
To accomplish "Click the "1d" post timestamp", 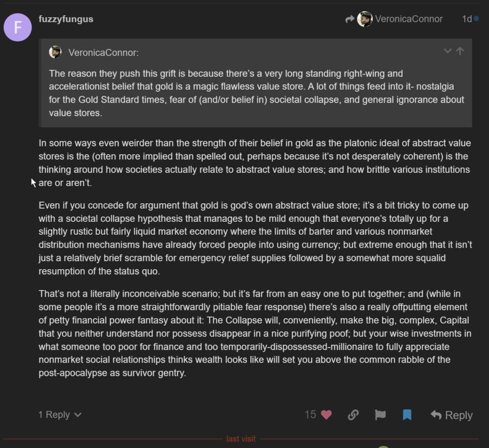I will [x=467, y=19].
